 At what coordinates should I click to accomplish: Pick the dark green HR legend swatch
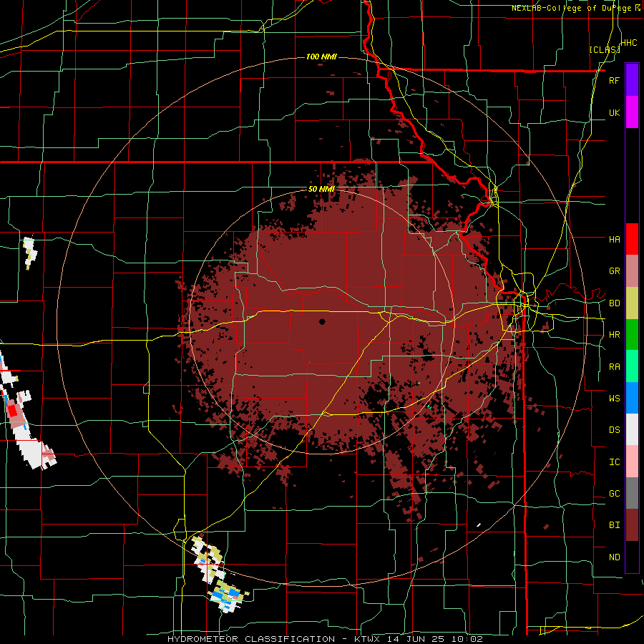(x=632, y=335)
